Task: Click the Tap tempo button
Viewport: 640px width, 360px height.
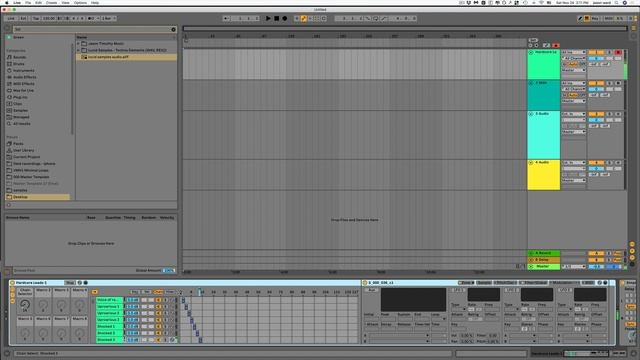Action: pos(36,18)
